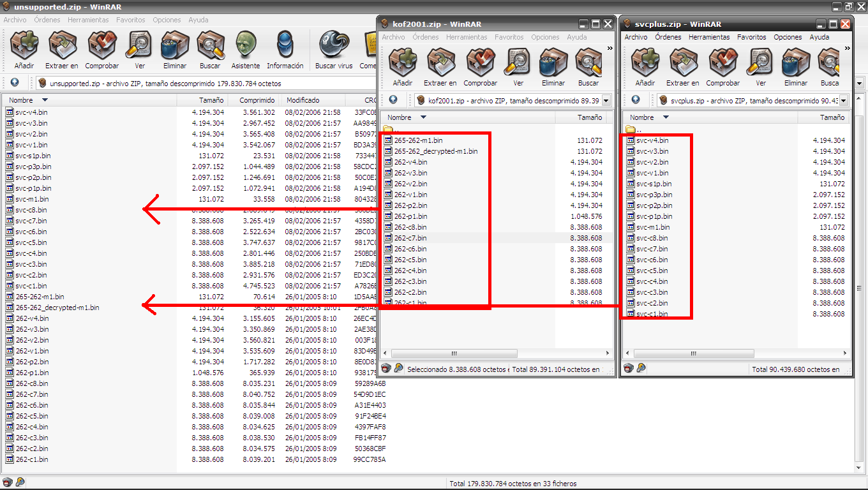Viewport: 868px width, 490px height.
Task: Select svc-p3p.bin in svcplus.zip window
Action: [x=654, y=195]
